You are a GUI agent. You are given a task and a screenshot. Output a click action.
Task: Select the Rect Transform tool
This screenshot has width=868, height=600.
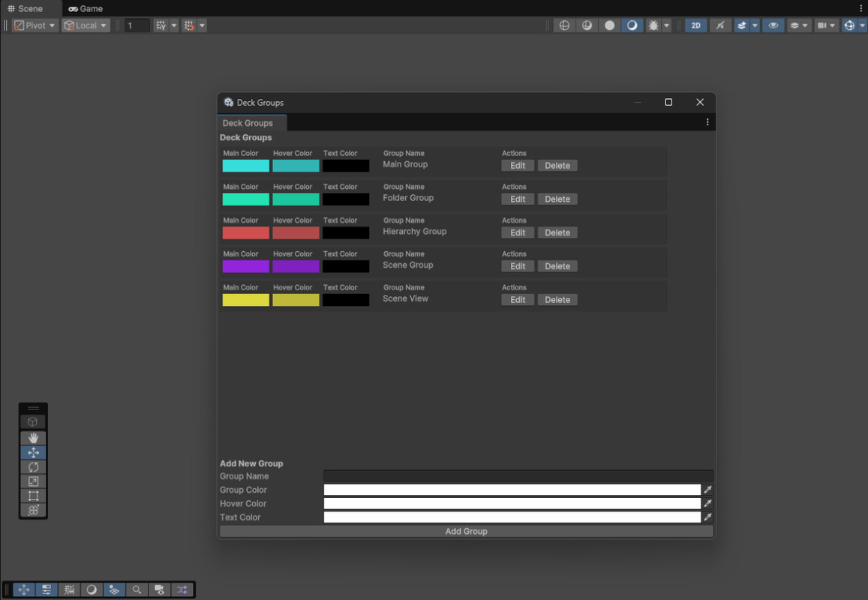33,495
